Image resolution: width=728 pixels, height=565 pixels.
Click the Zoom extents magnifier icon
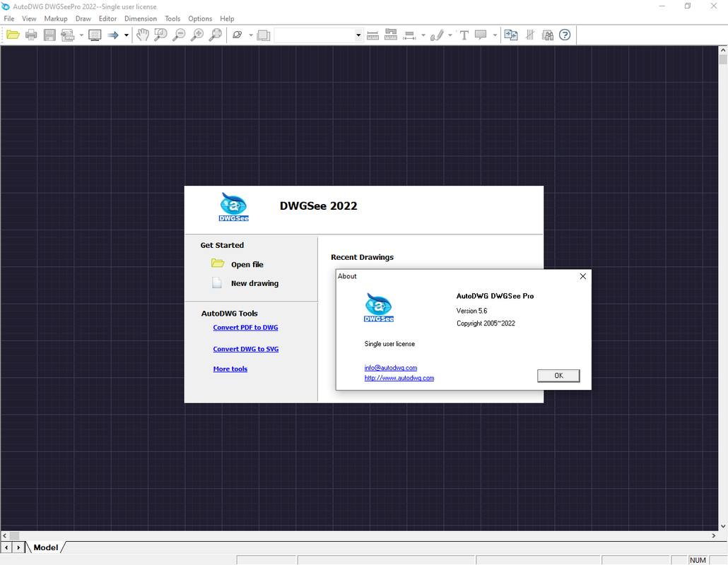(216, 35)
